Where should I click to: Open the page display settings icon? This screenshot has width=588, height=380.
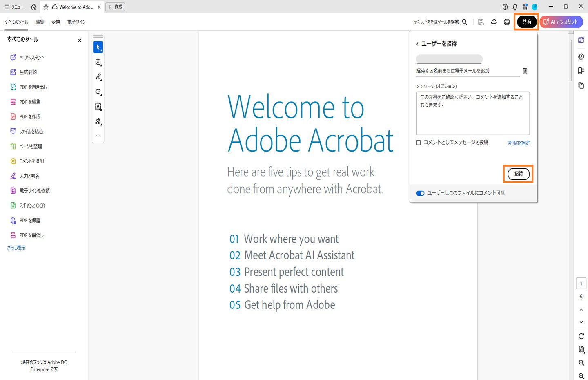(x=581, y=349)
